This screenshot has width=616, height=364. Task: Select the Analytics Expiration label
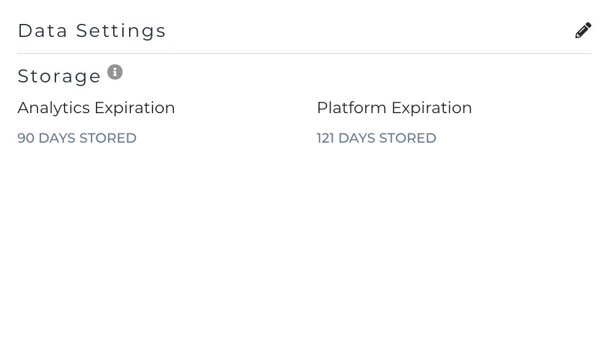point(97,108)
